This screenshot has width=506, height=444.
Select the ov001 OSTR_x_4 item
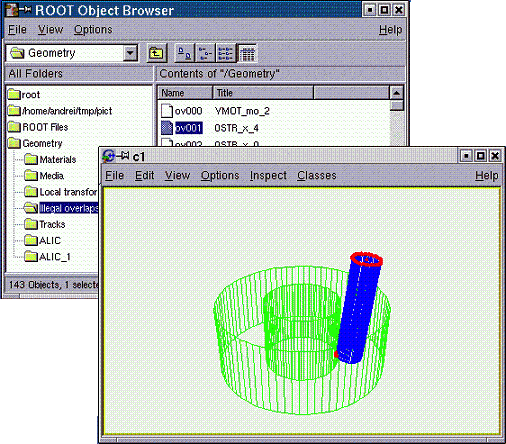pyautogui.click(x=210, y=128)
